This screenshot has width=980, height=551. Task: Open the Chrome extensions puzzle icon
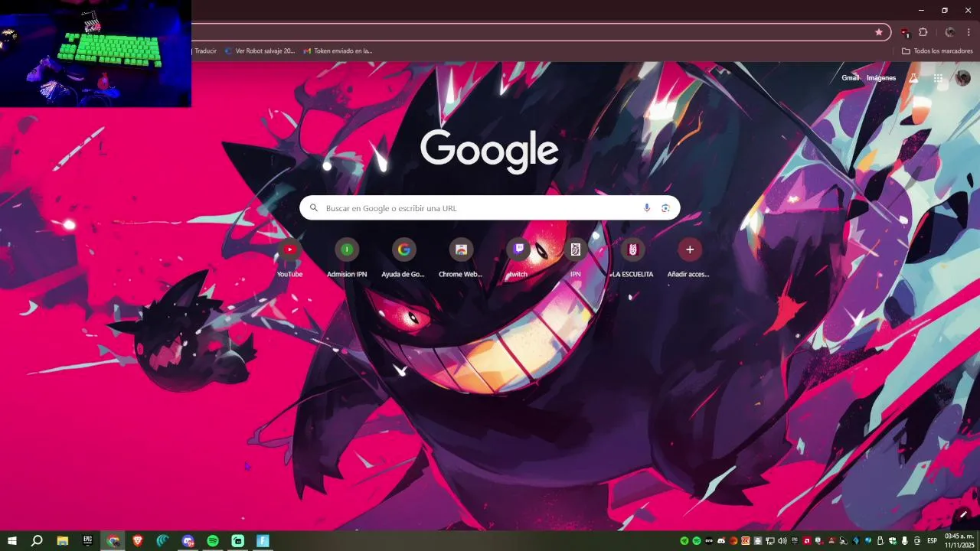click(923, 32)
